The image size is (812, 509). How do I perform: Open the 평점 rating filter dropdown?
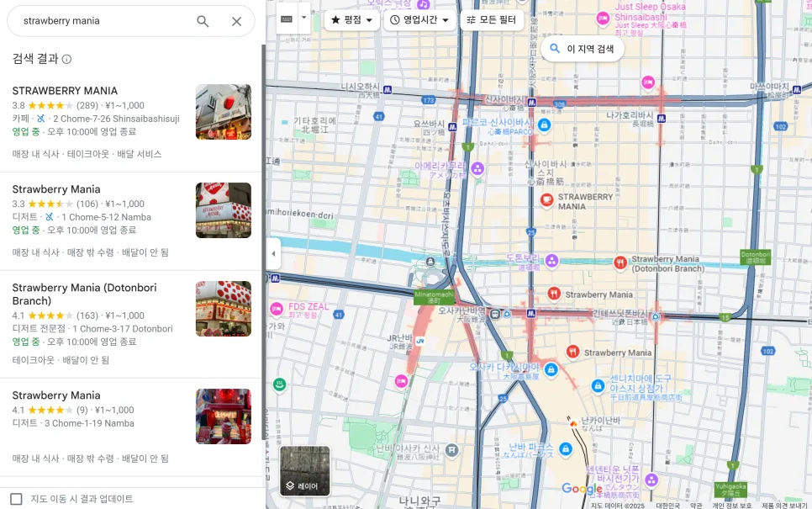point(351,19)
